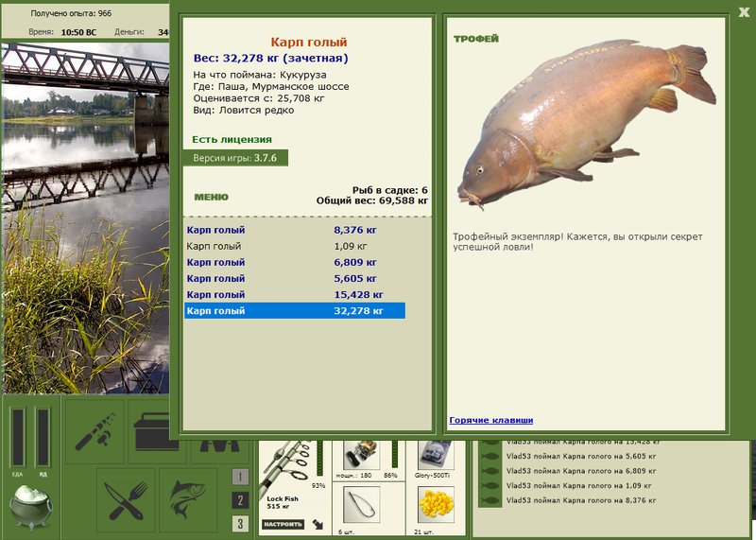Click the НАСТРОИТЬ tackle setup button
Screen dimensions: 756x540
tap(283, 524)
